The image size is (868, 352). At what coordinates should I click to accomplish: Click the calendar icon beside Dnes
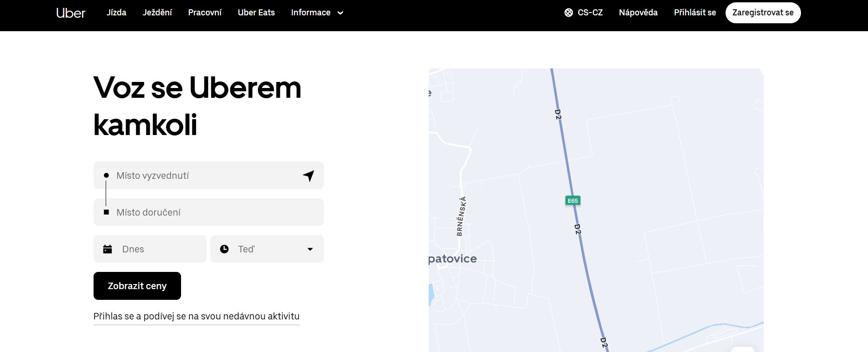pyautogui.click(x=108, y=249)
